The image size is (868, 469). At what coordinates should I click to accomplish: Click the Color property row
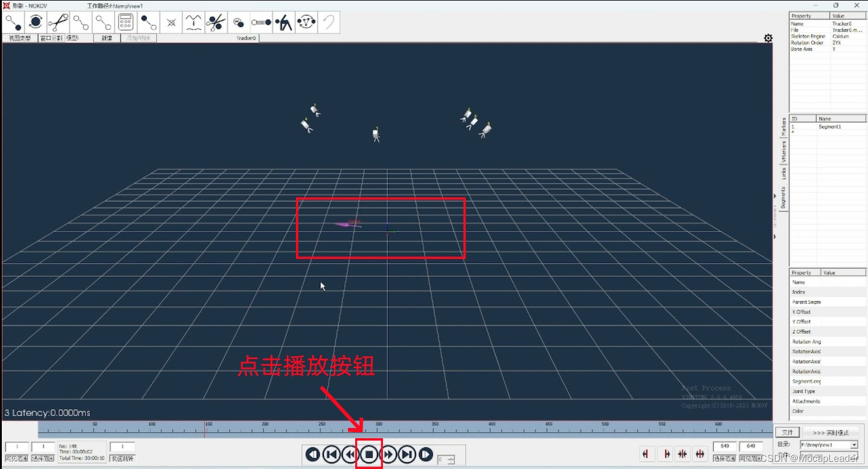pyautogui.click(x=828, y=411)
